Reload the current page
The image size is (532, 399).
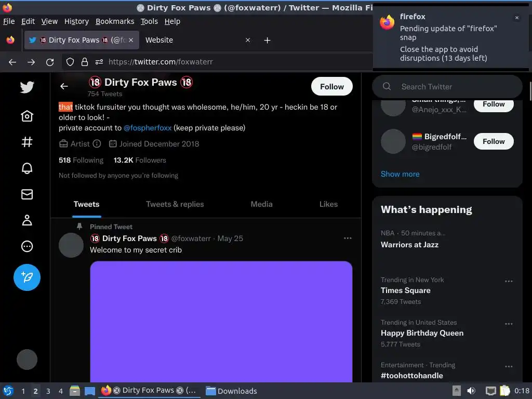(50, 62)
